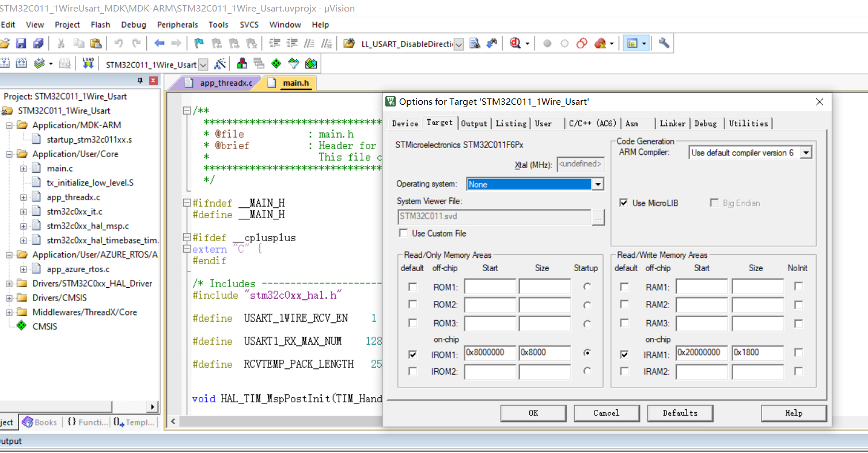Click Navigate Backwards blue arrow
Image resolution: width=868 pixels, height=453 pixels.
point(160,43)
